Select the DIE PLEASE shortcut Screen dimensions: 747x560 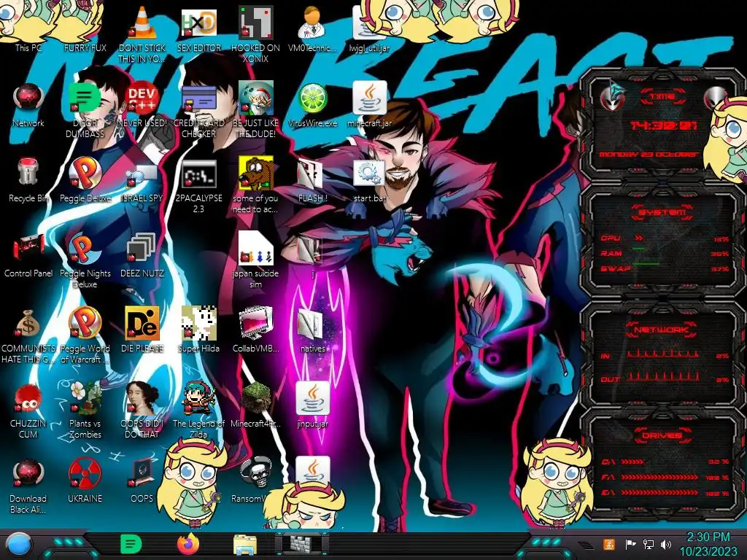pyautogui.click(x=142, y=330)
